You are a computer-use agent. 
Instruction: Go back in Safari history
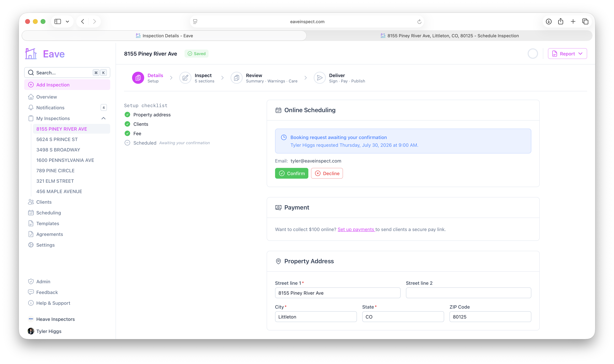pos(83,22)
